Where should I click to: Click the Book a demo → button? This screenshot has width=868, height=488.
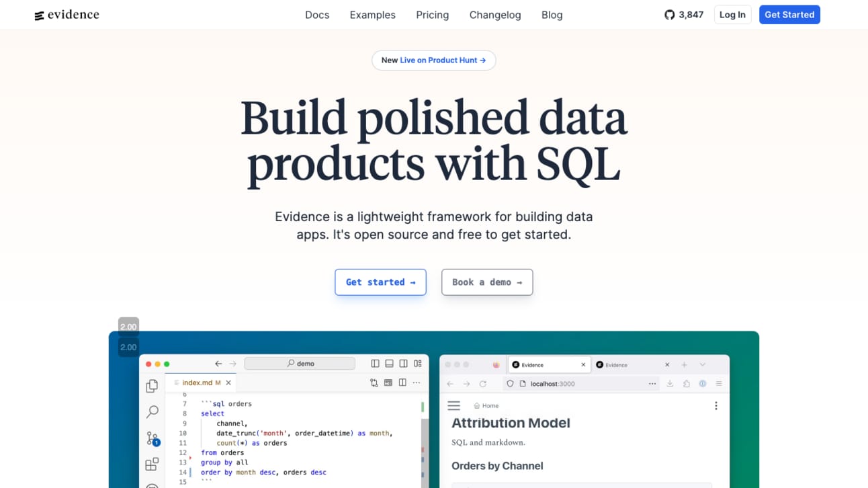coord(487,282)
